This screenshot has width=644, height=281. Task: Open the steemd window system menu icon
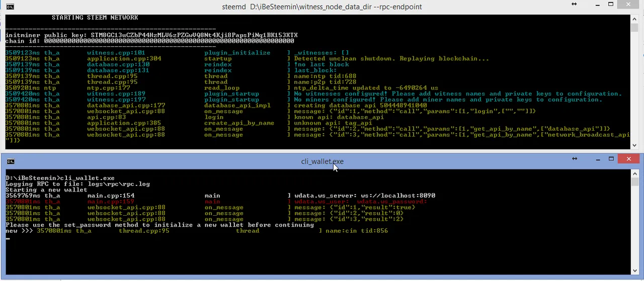[11, 7]
